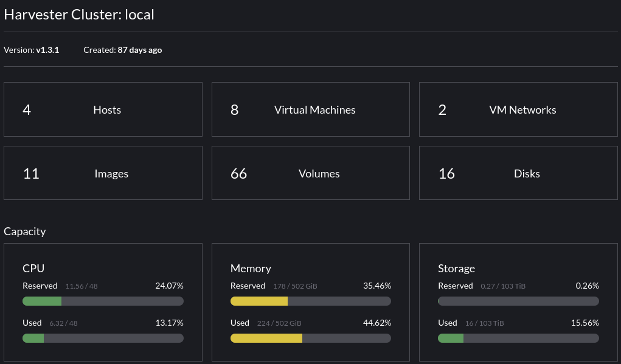Click the Memory Reserved progress bar

310,301
